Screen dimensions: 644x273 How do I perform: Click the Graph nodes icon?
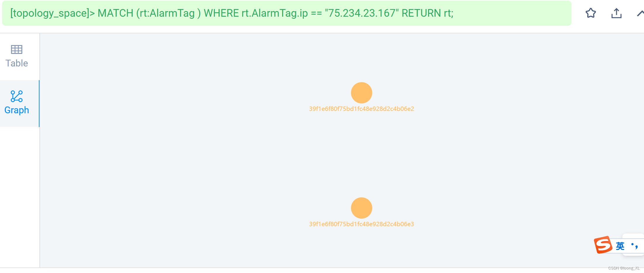pyautogui.click(x=17, y=96)
